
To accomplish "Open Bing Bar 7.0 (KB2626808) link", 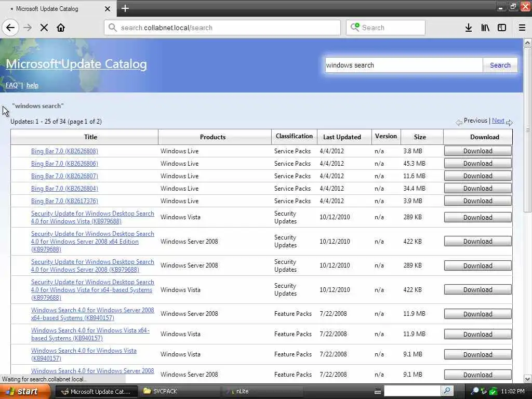I will (64, 151).
